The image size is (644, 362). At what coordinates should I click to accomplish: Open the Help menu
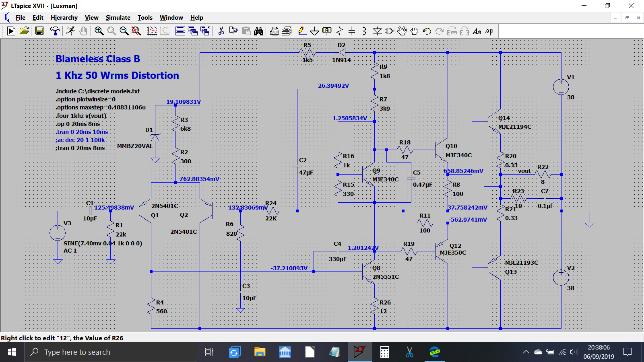point(197,18)
